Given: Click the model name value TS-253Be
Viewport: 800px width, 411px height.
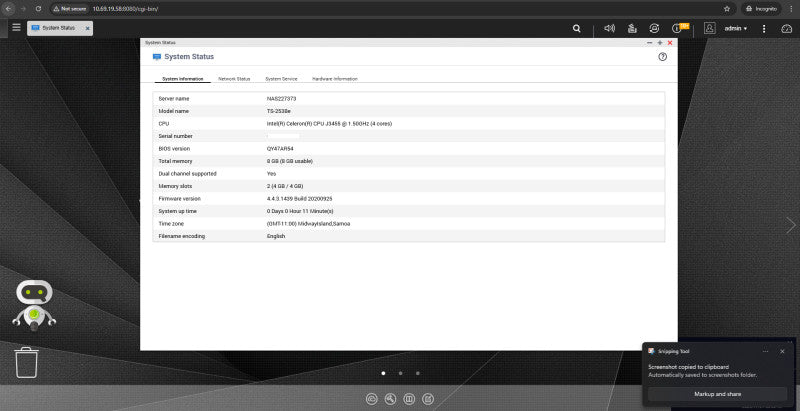Looking at the screenshot, I should click(x=279, y=111).
